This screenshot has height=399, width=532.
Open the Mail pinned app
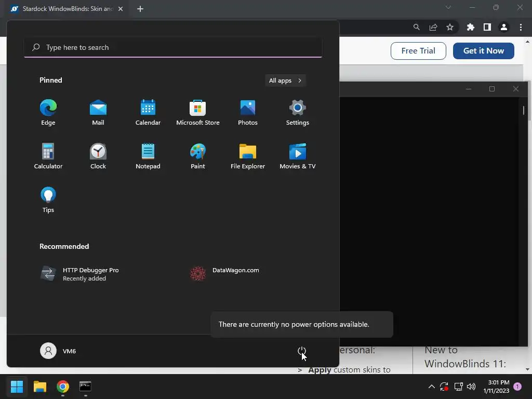click(x=98, y=113)
